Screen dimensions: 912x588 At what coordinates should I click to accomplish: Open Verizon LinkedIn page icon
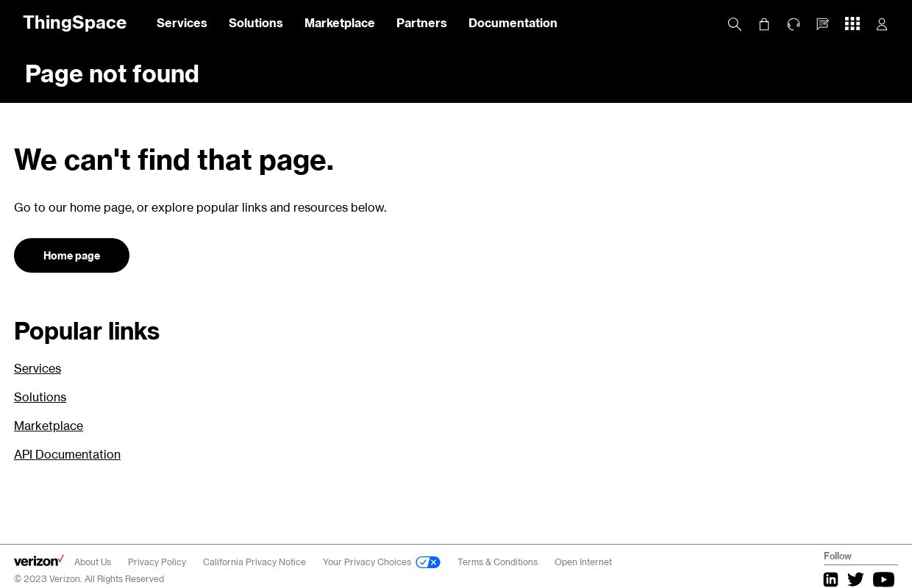pos(830,579)
